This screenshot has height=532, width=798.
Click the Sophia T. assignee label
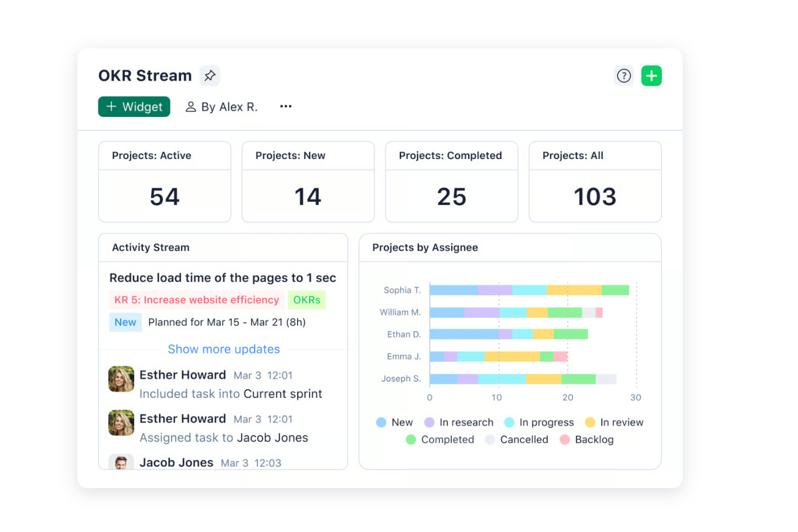click(402, 290)
